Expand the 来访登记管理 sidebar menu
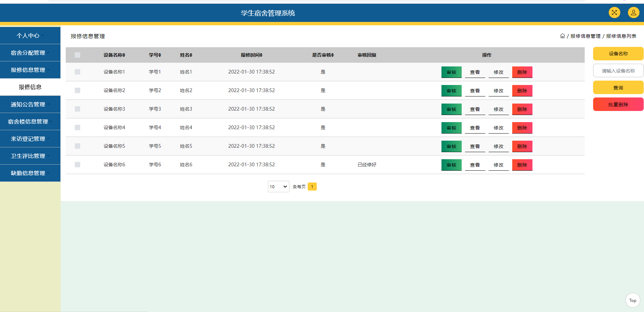Screen dimensions: 644x312 point(30,139)
